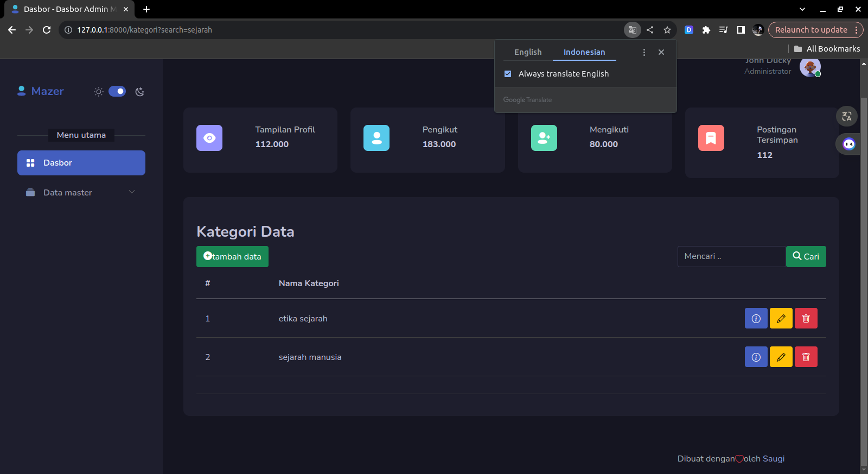Screen dimensions: 868x474
Task: Select the Dasbor sidebar menu item
Action: (x=81, y=163)
